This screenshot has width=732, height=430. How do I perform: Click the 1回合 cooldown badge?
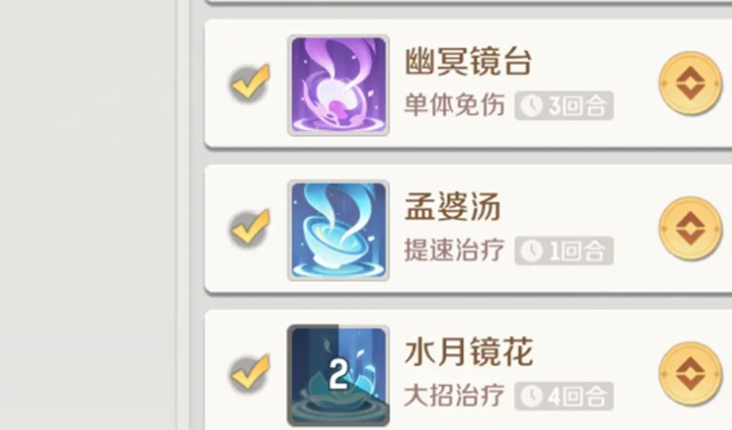coord(564,251)
